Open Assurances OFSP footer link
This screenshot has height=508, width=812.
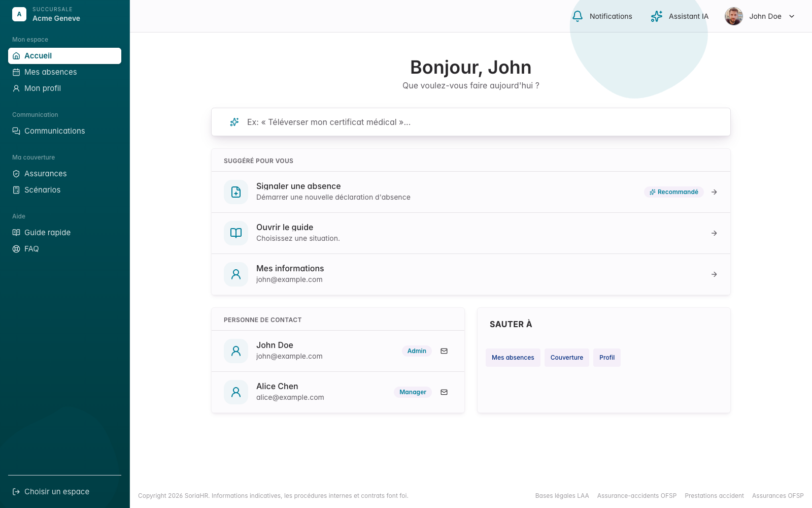[x=778, y=496]
